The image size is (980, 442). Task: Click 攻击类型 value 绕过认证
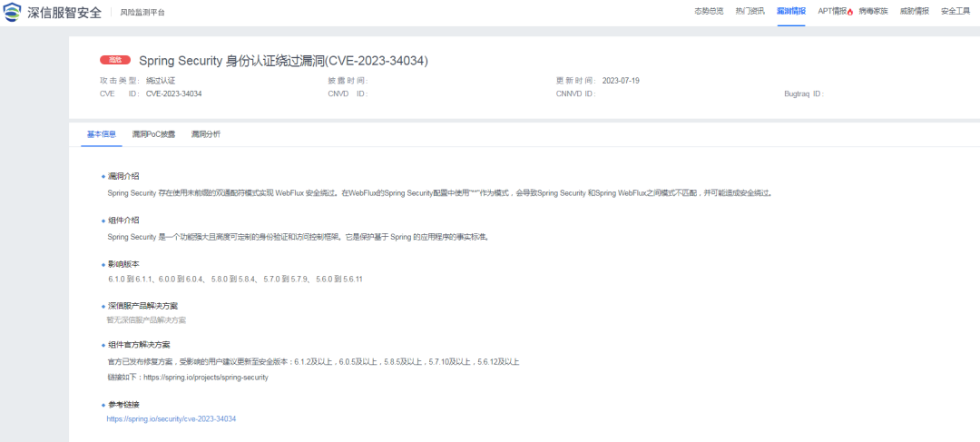coord(161,81)
